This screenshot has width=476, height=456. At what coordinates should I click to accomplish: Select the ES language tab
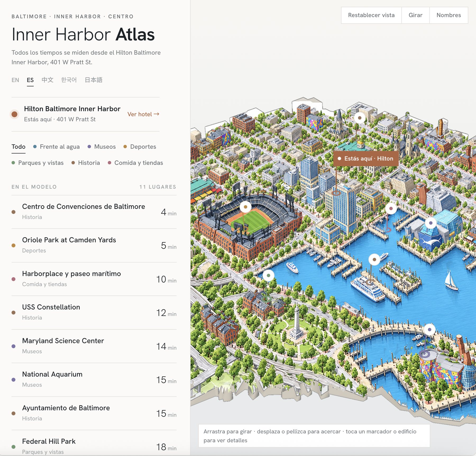[x=30, y=80]
